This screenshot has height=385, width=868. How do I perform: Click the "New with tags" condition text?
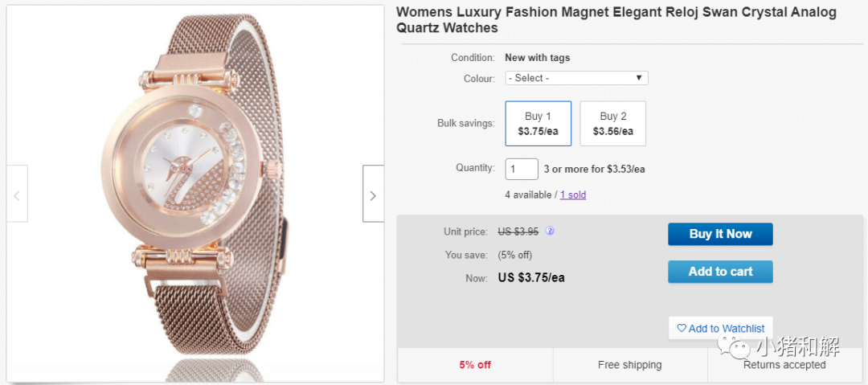click(x=537, y=57)
